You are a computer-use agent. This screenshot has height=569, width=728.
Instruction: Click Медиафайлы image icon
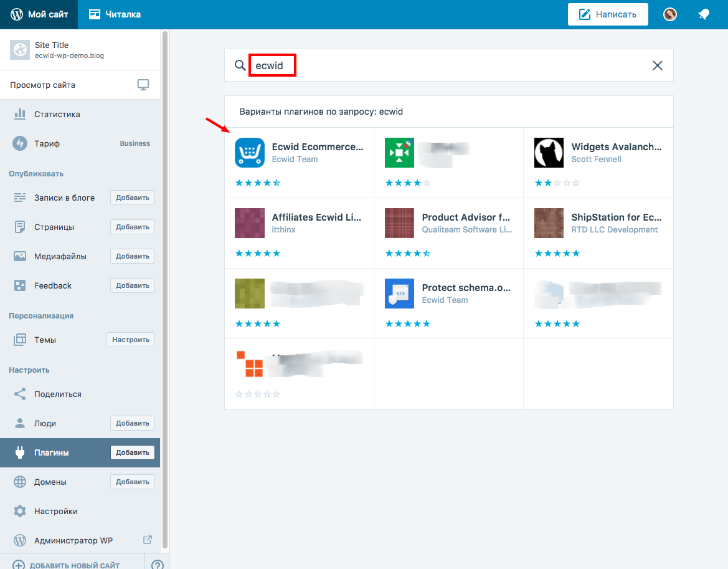pyautogui.click(x=20, y=256)
